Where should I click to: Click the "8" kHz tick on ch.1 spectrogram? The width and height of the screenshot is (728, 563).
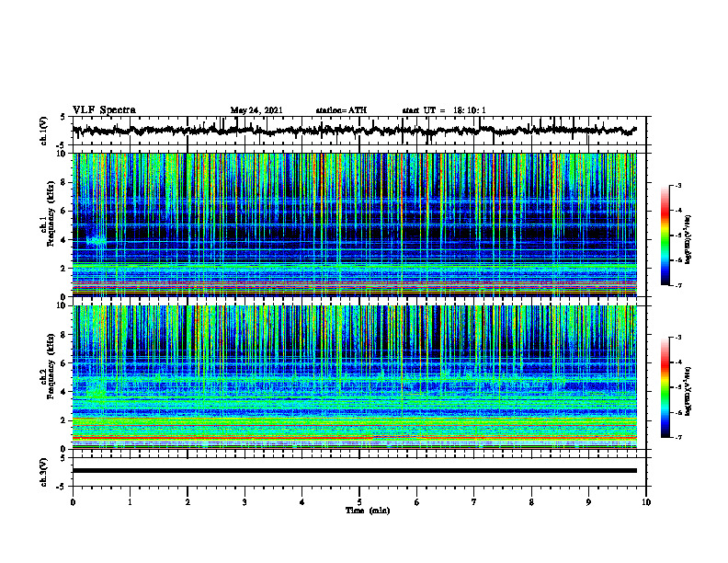coord(63,182)
